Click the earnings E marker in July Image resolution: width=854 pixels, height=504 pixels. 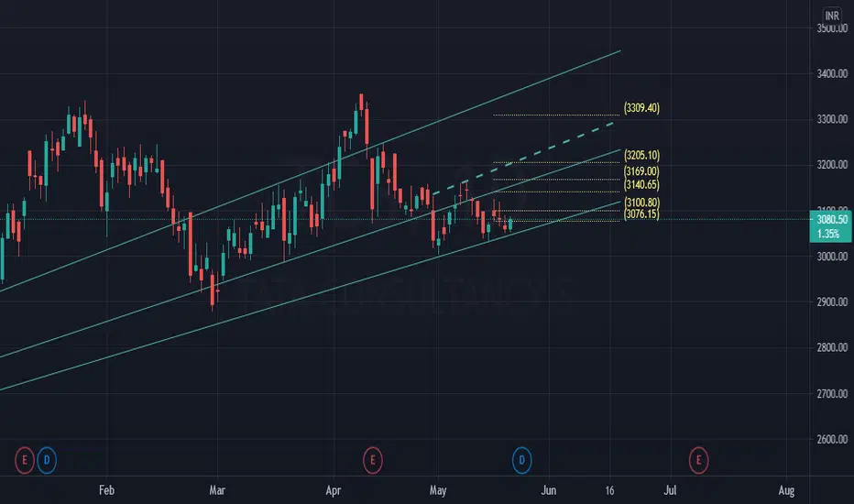[698, 460]
